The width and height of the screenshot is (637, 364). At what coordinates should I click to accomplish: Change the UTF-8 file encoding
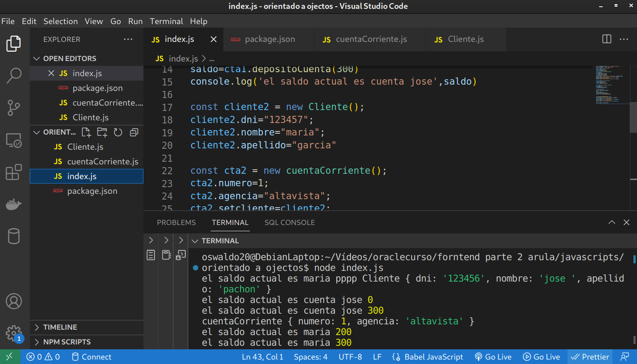pyautogui.click(x=350, y=357)
